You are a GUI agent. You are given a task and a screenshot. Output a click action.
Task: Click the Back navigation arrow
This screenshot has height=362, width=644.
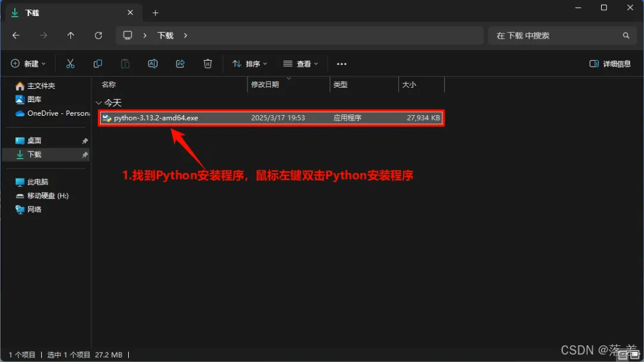pyautogui.click(x=16, y=36)
